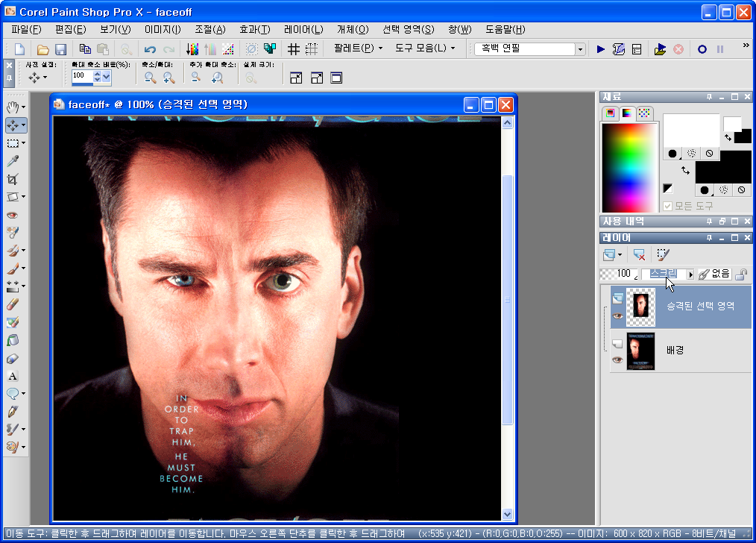Viewport: 756px width, 543px height.
Task: Hide the 배경 layer eye icon
Action: pyautogui.click(x=617, y=360)
